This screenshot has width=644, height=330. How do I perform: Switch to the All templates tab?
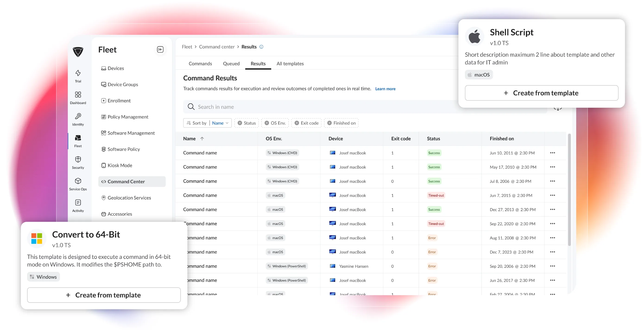click(x=290, y=63)
